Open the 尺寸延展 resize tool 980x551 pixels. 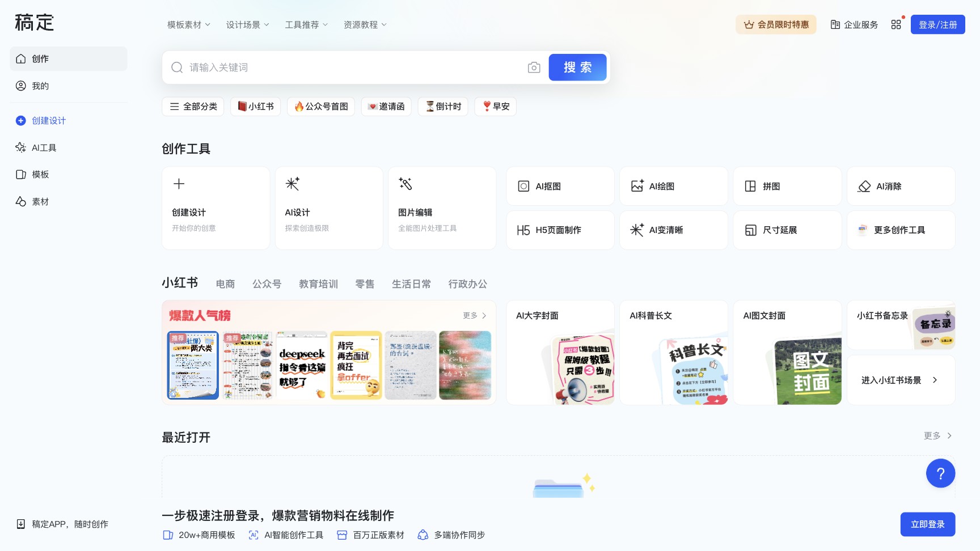787,230
